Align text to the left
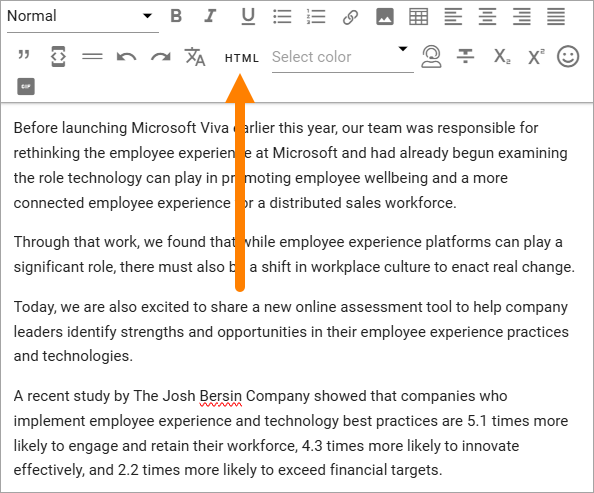Image resolution: width=594 pixels, height=493 pixels. coord(453,17)
